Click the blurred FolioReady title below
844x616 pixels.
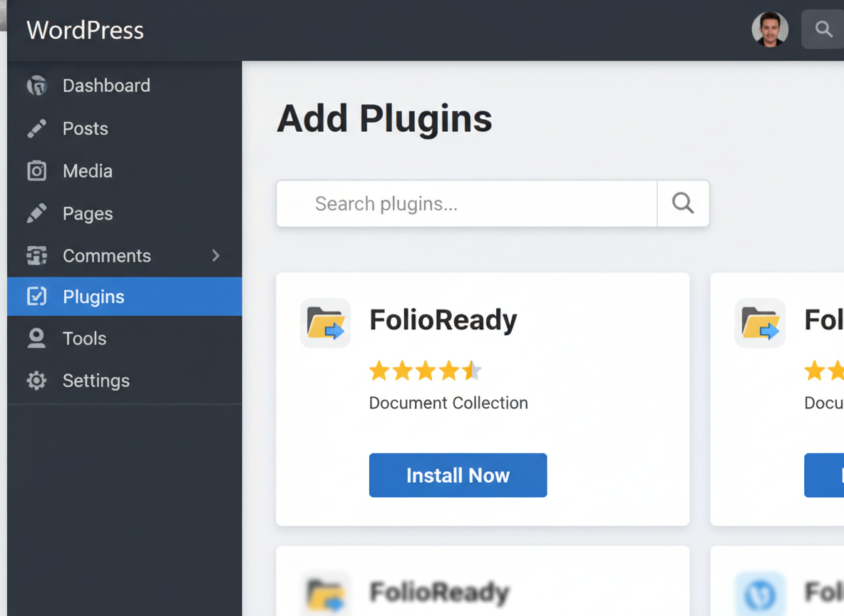pos(439,592)
